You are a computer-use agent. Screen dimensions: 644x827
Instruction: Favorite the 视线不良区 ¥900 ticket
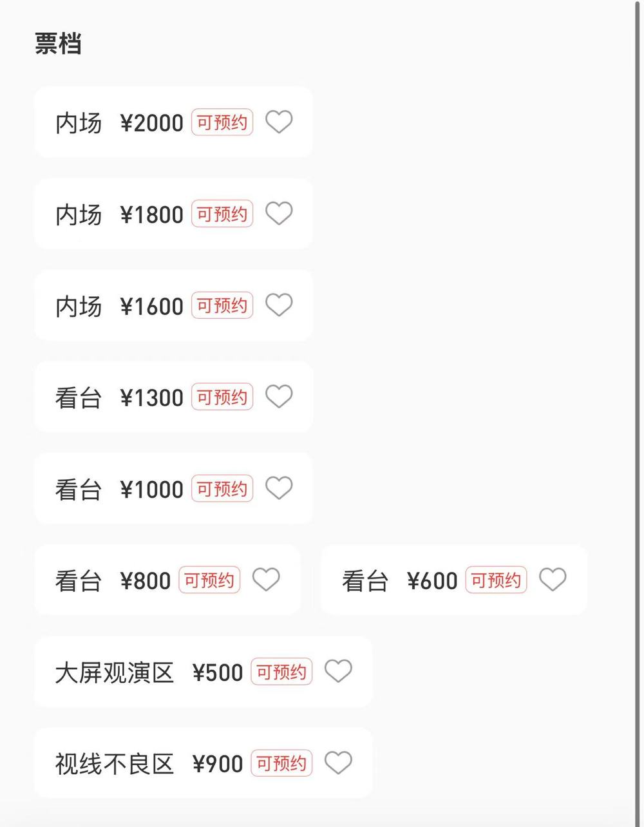[338, 763]
